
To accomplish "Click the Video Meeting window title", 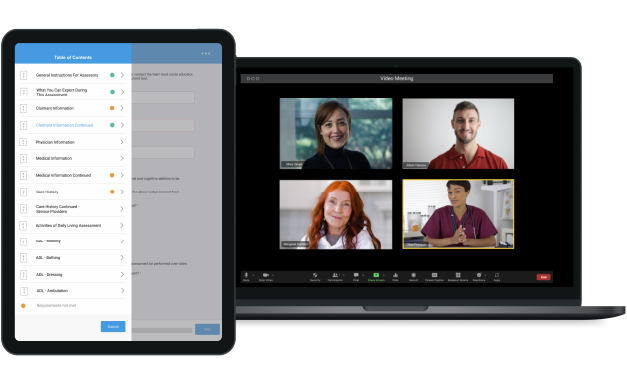I will (x=397, y=78).
